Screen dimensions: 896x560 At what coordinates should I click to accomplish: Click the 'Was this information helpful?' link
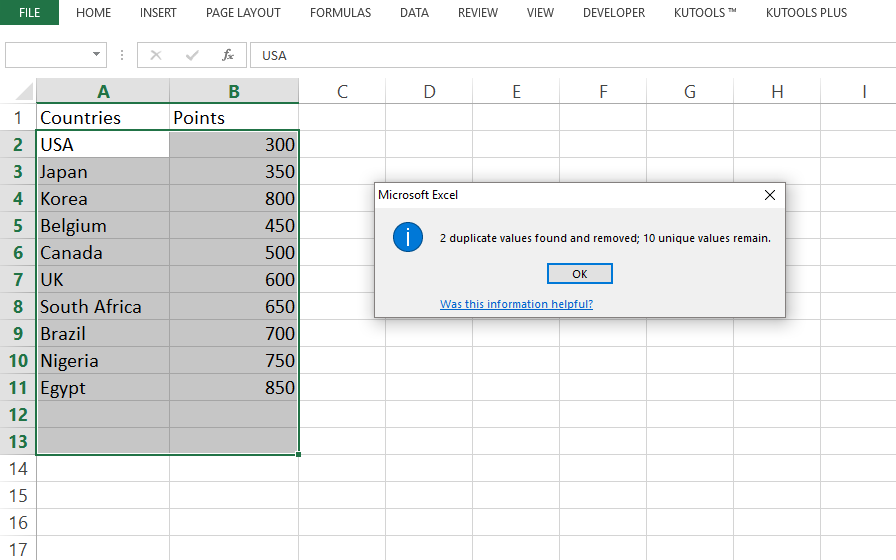(516, 304)
